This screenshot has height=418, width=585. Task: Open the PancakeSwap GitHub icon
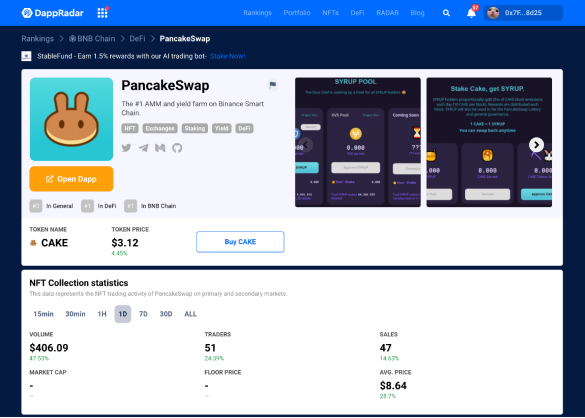point(177,148)
